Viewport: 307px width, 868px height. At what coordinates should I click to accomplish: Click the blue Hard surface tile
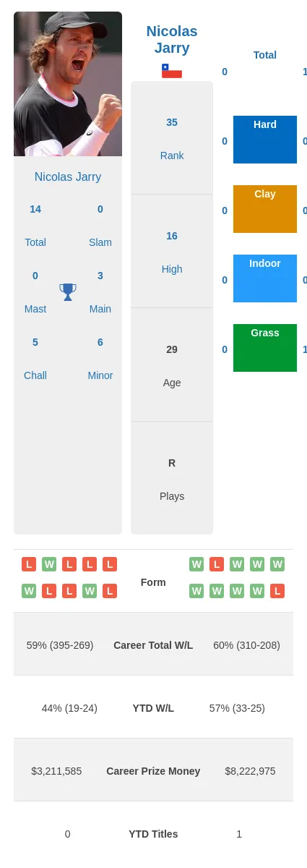265,140
